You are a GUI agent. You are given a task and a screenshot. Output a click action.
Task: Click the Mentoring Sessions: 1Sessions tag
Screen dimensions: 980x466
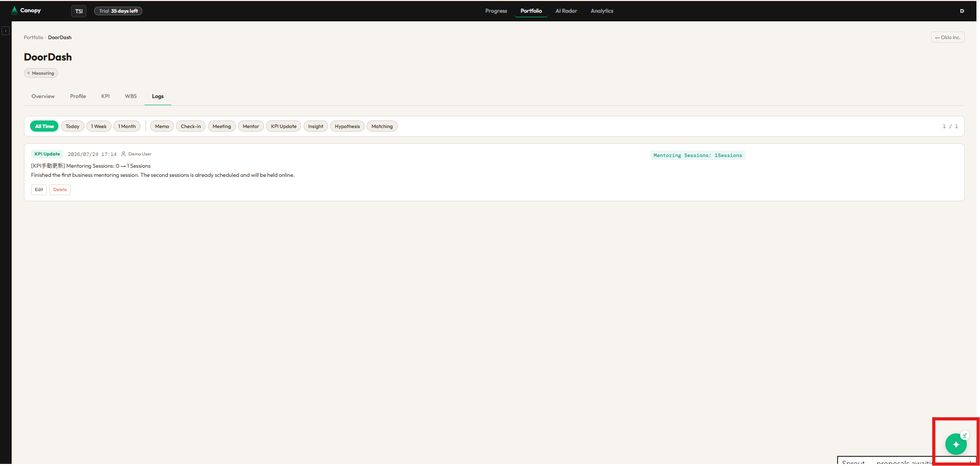697,156
